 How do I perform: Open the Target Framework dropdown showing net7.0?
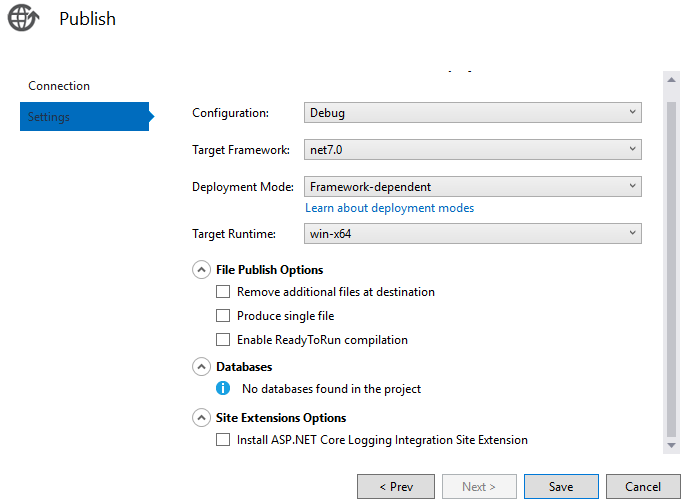(473, 150)
